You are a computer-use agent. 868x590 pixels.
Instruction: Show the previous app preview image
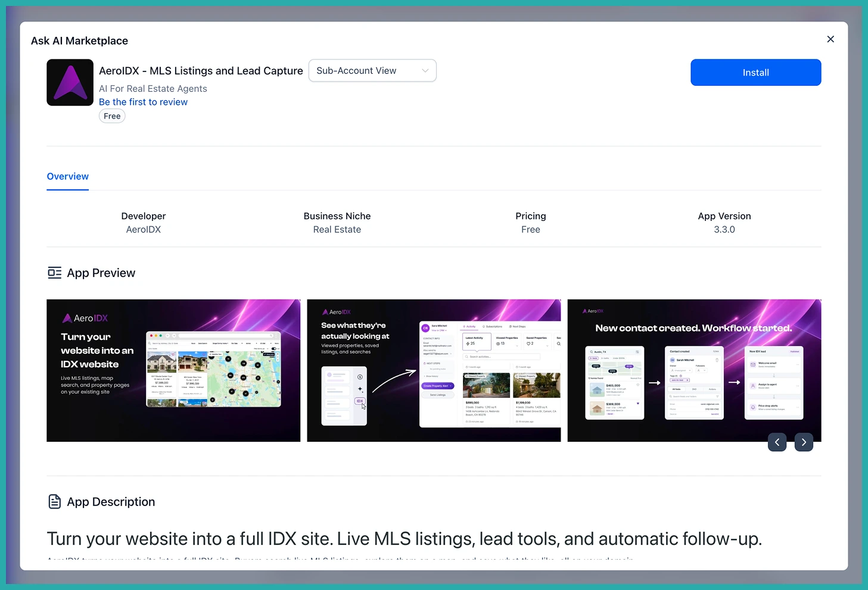[x=777, y=442]
